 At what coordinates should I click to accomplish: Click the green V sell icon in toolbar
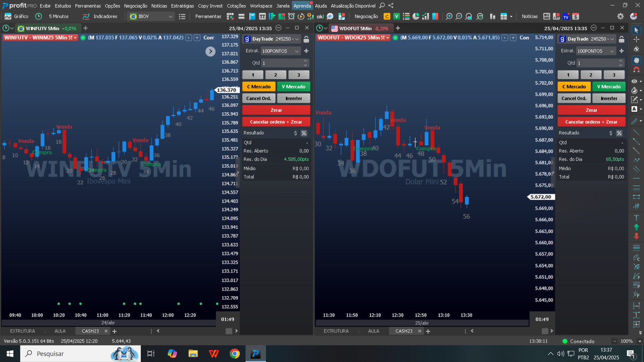(396, 16)
